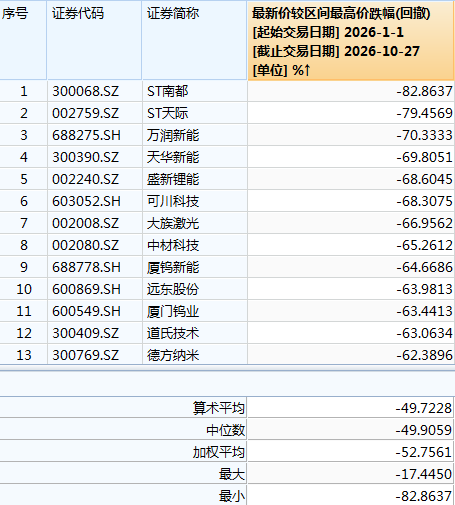The height and width of the screenshot is (505, 455).
Task: Select stock code 002008.SZ
Action: (86, 223)
